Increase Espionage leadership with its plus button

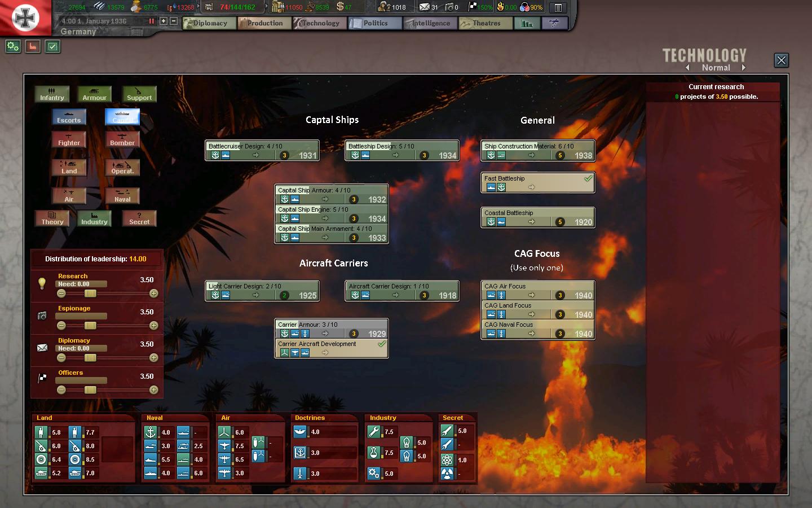click(x=153, y=326)
